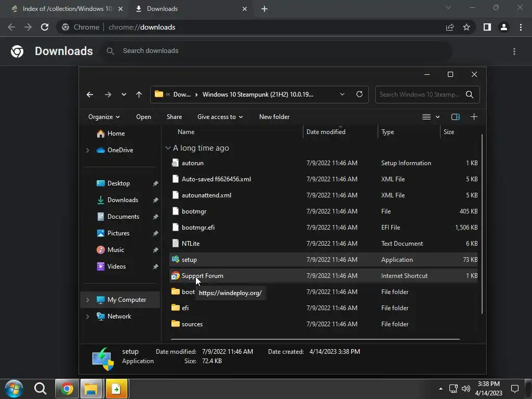
Task: Create a New folder
Action: coord(274,117)
